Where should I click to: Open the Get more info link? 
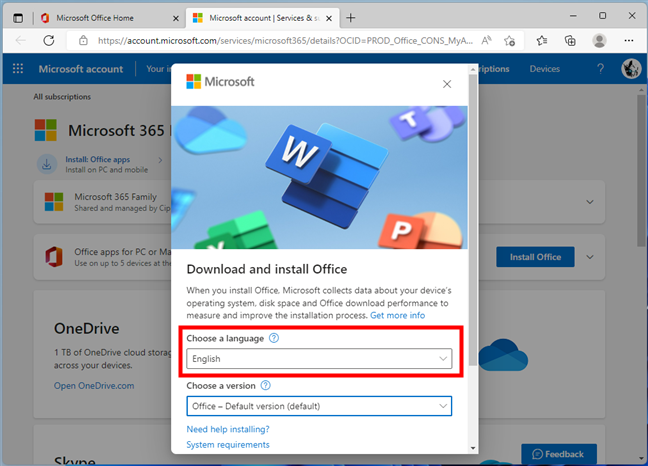click(397, 316)
